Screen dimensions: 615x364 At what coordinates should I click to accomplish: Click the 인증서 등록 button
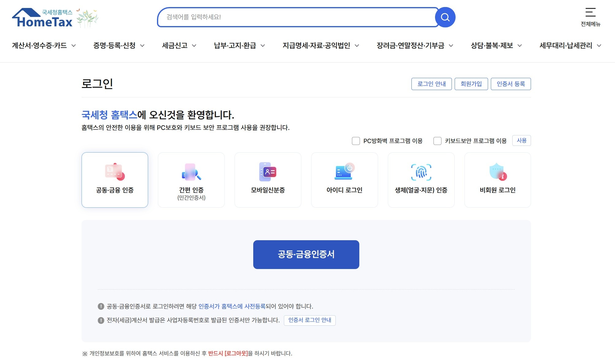(x=511, y=84)
